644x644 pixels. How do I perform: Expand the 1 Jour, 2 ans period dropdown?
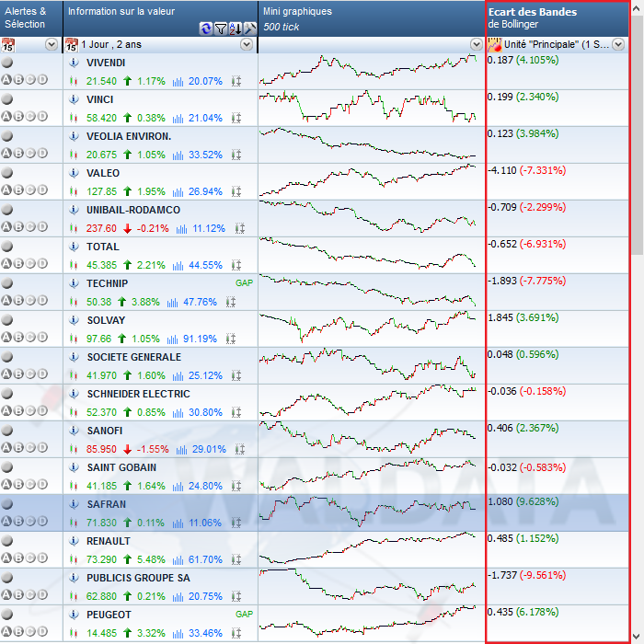point(247,44)
